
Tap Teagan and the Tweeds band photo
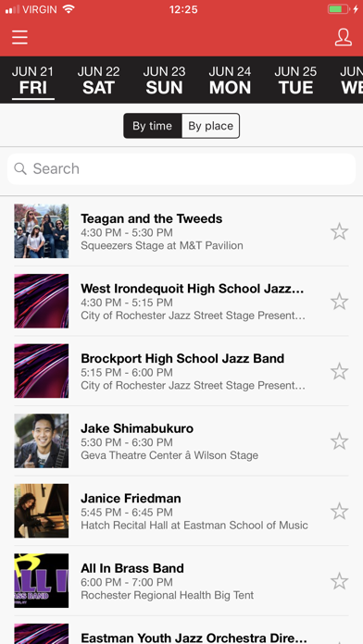[42, 230]
